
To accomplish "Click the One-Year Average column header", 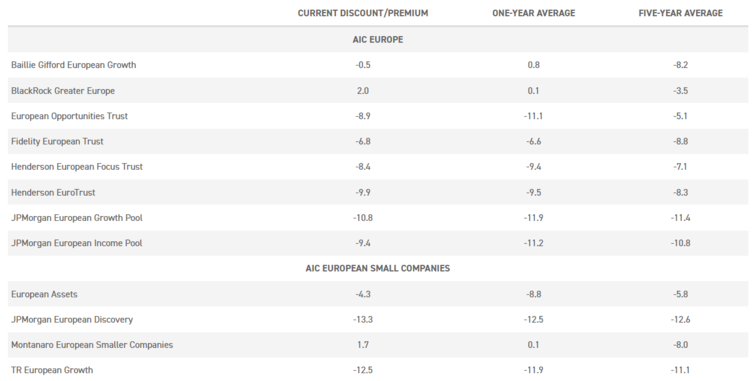I will click(x=534, y=13).
